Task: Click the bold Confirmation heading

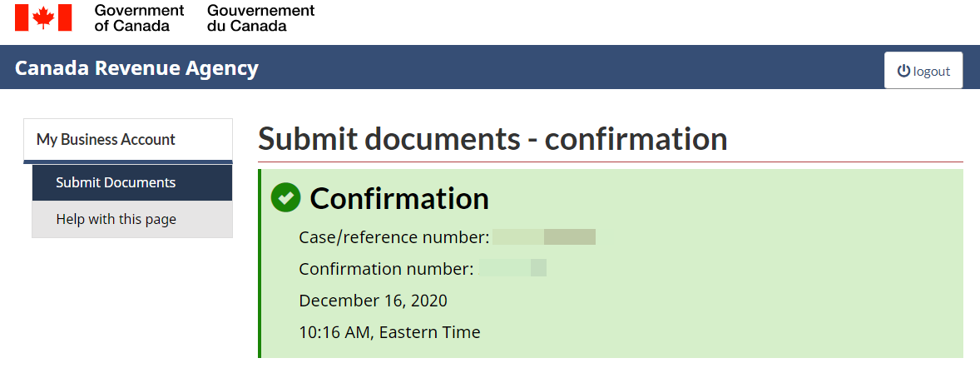Action: [399, 199]
